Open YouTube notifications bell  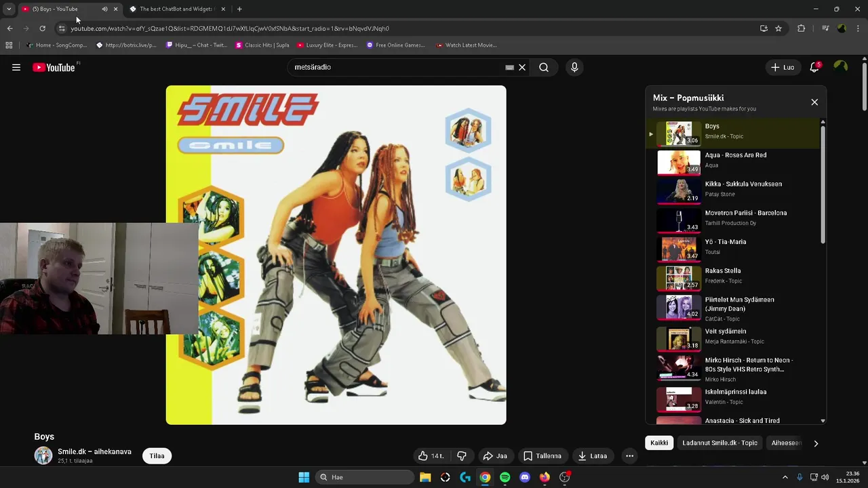[x=814, y=67]
